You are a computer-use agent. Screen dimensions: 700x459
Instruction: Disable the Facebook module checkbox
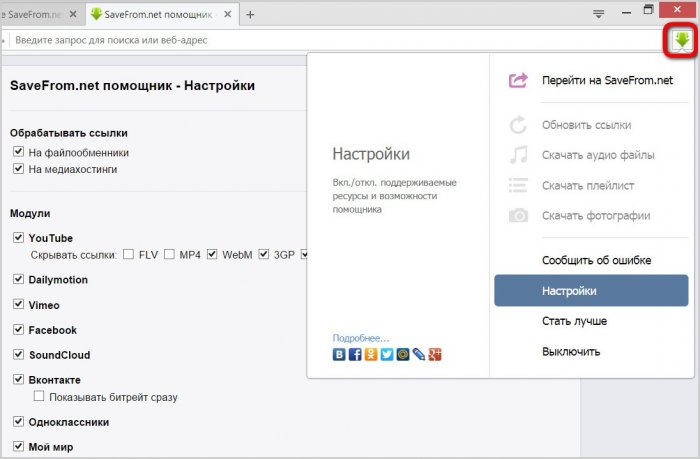(x=18, y=330)
